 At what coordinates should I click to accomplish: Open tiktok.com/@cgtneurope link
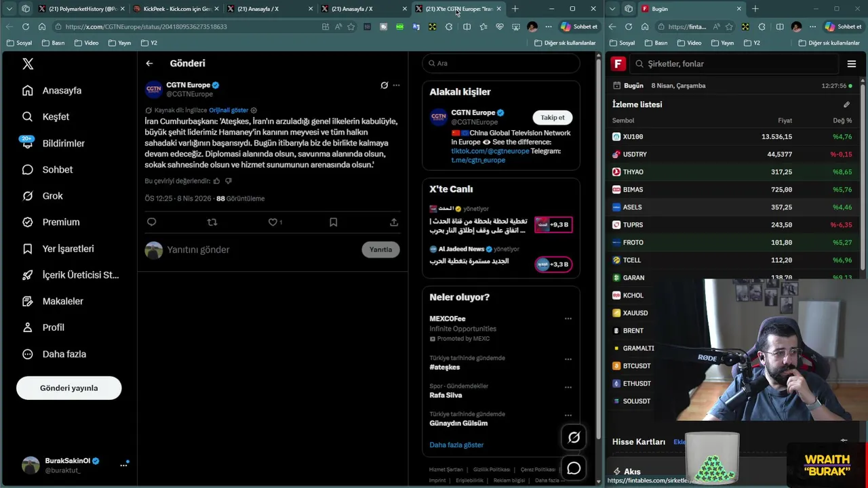[x=490, y=151]
